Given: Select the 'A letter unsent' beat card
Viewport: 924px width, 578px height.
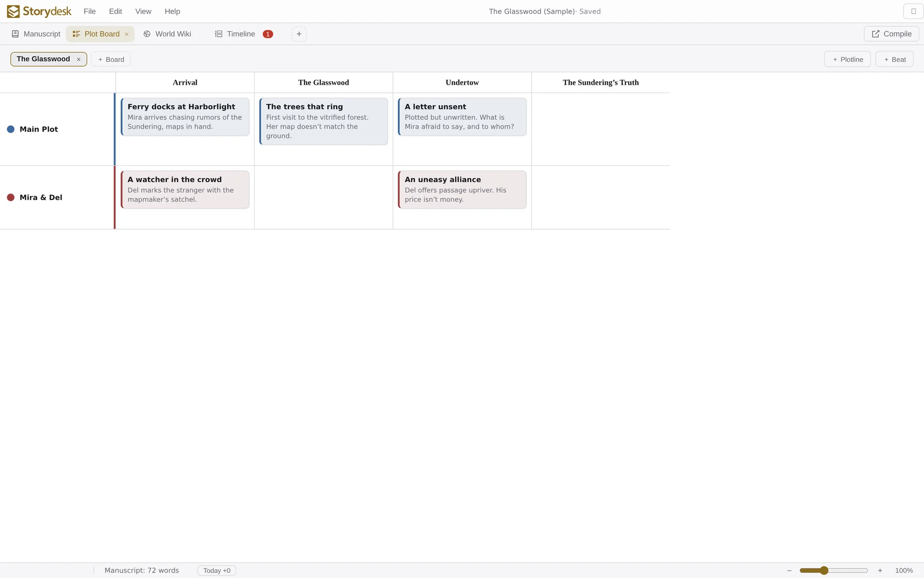Looking at the screenshot, I should tap(462, 117).
